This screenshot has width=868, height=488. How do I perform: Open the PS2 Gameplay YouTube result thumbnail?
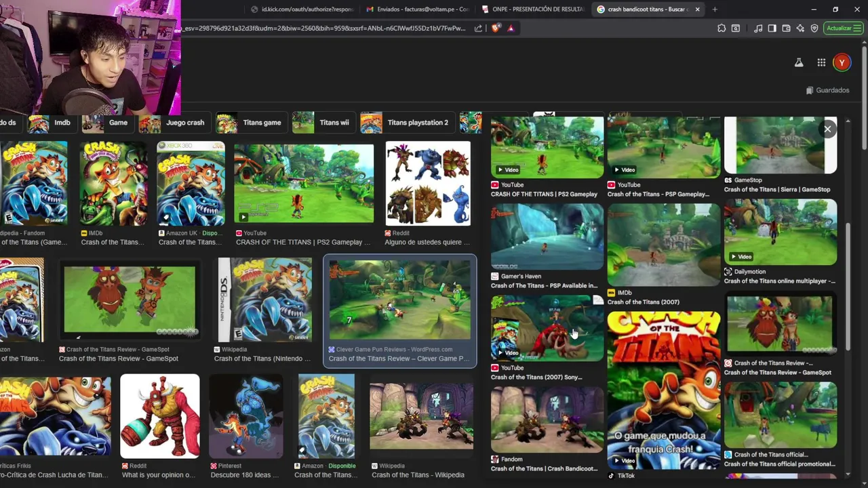tap(304, 183)
